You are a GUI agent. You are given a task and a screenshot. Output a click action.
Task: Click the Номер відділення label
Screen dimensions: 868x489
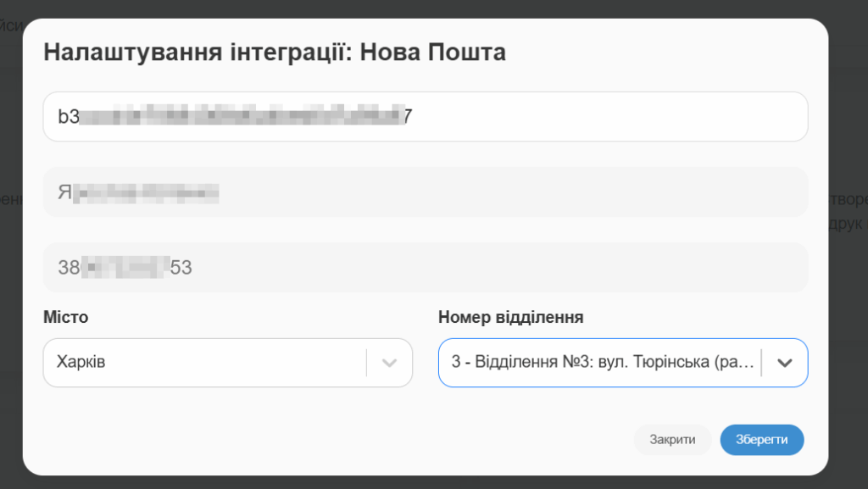tap(511, 317)
